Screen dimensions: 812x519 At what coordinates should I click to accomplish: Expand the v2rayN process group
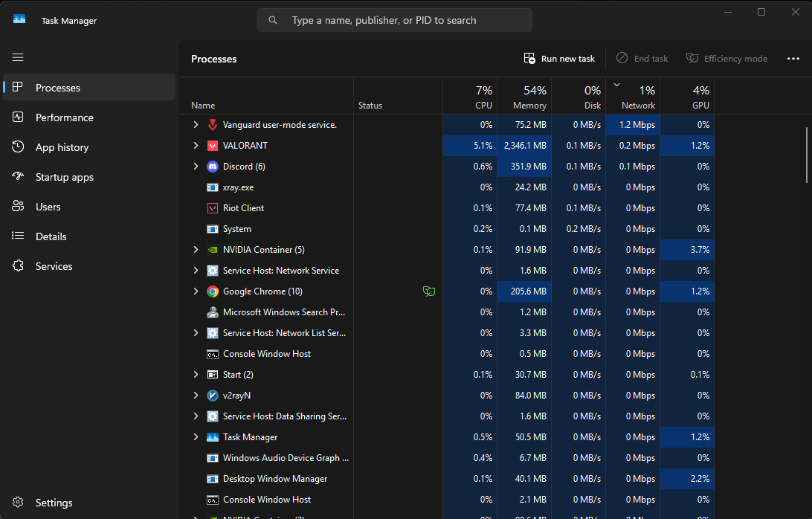196,396
